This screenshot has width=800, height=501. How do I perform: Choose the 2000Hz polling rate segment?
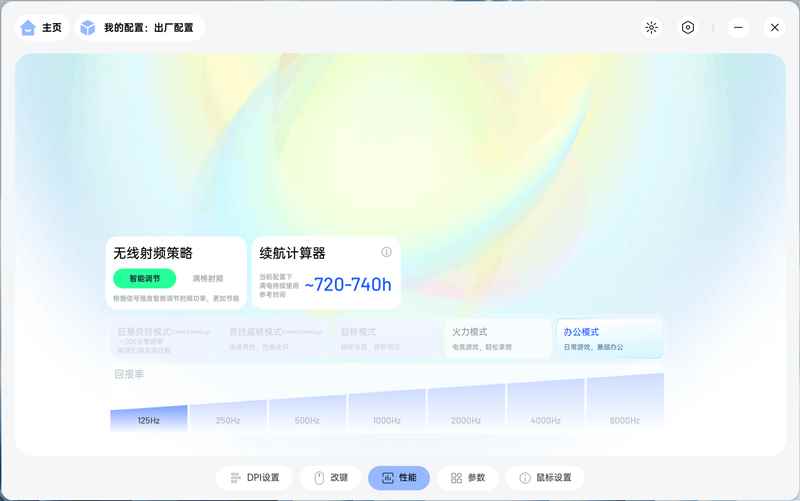(x=466, y=408)
